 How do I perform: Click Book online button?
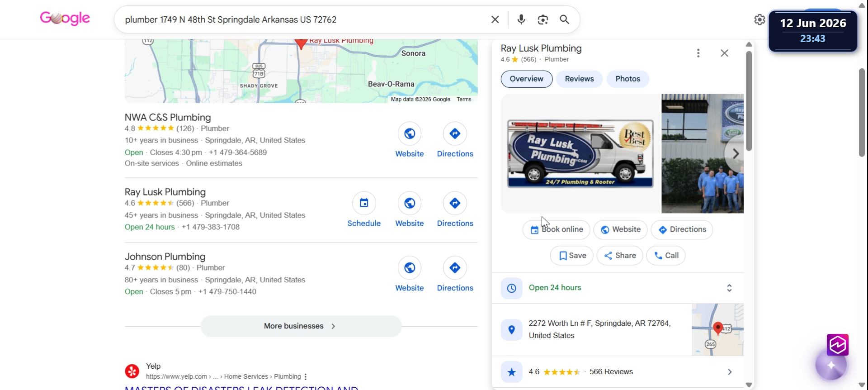click(x=557, y=230)
